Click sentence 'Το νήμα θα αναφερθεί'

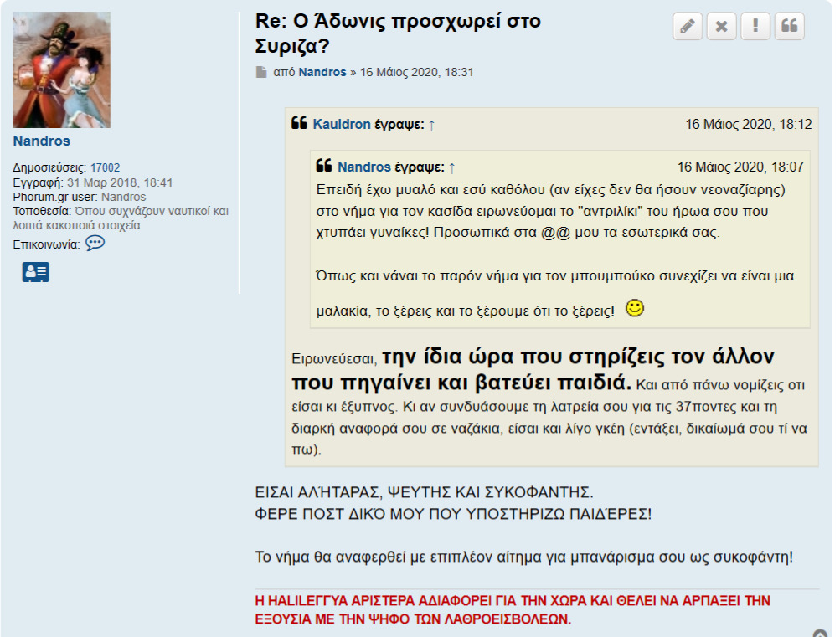pyautogui.click(x=331, y=557)
